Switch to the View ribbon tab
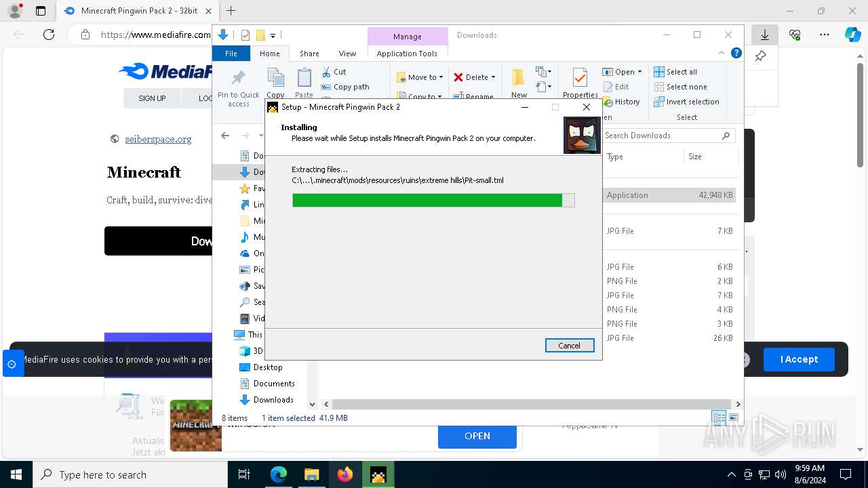 (347, 54)
